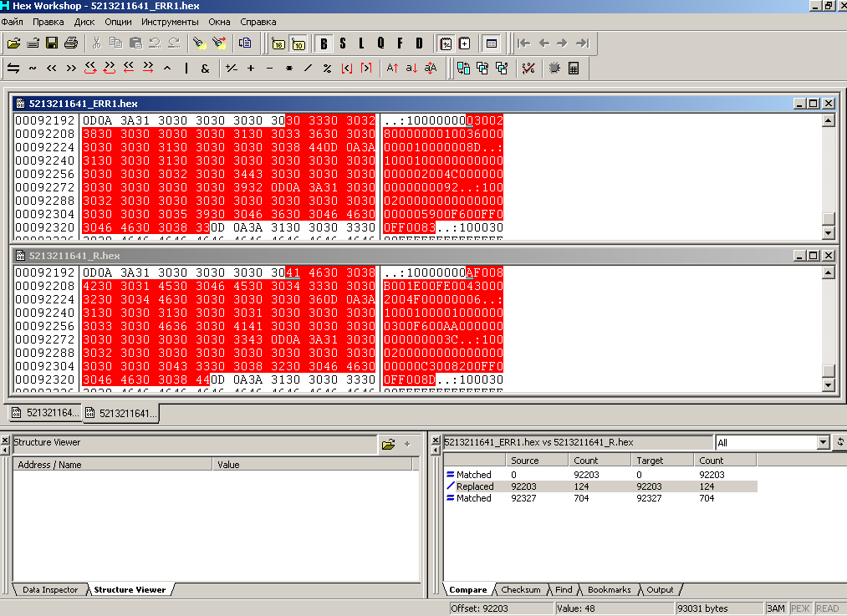This screenshot has width=847, height=616.
Task: Click the Paste clipboard icon
Action: pyautogui.click(x=135, y=43)
